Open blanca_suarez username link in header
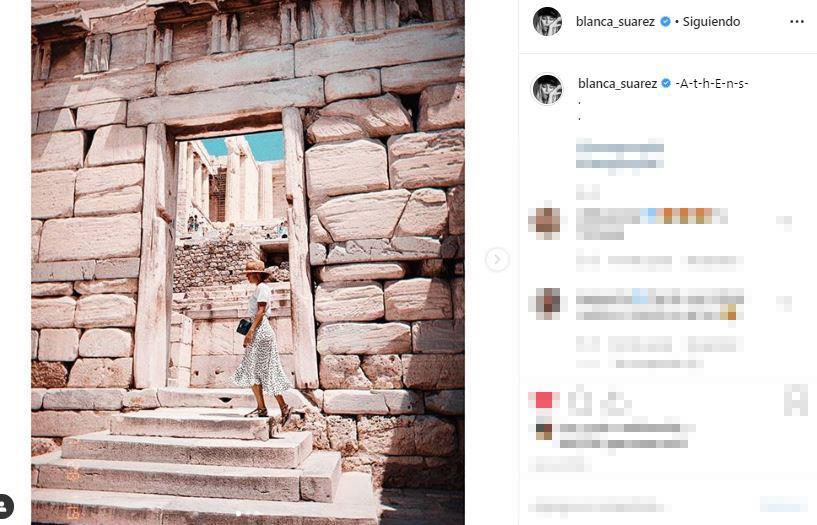Viewport: 817px width, 525px height. tap(615, 22)
